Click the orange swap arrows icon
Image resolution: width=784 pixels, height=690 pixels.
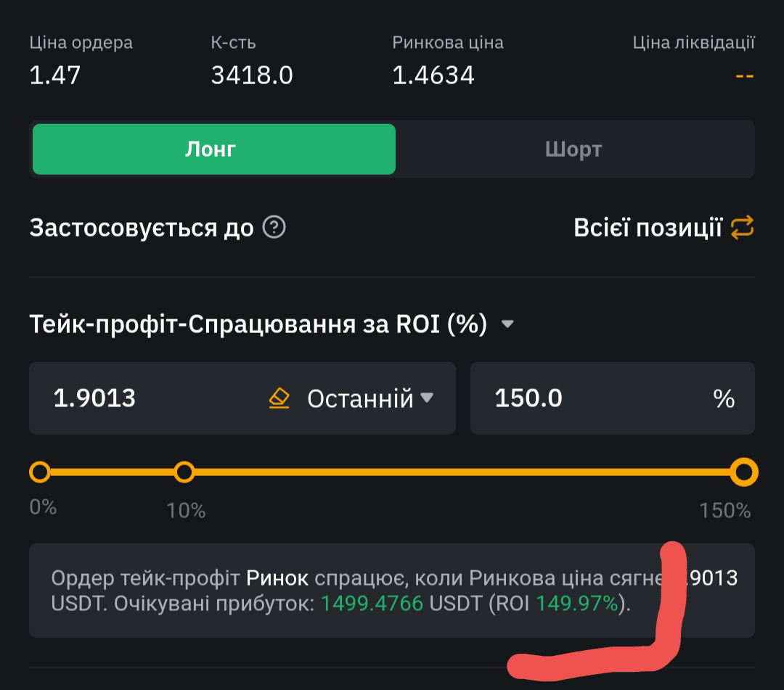[742, 228]
